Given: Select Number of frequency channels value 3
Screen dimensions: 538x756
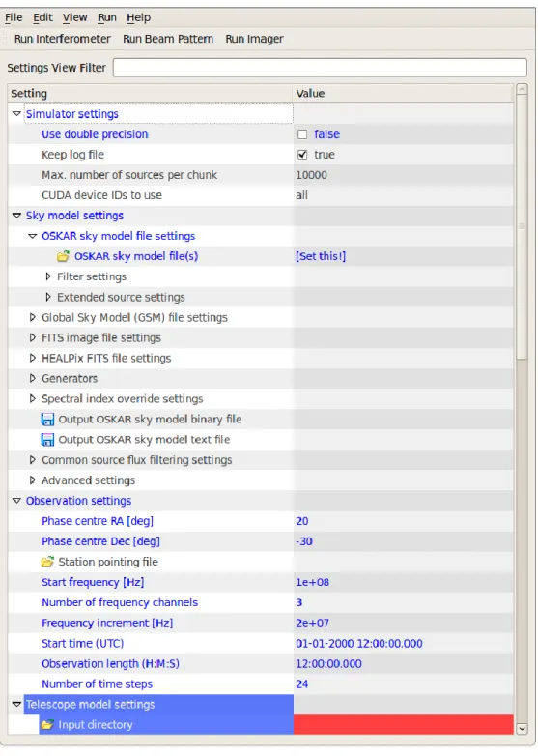Looking at the screenshot, I should (x=299, y=602).
